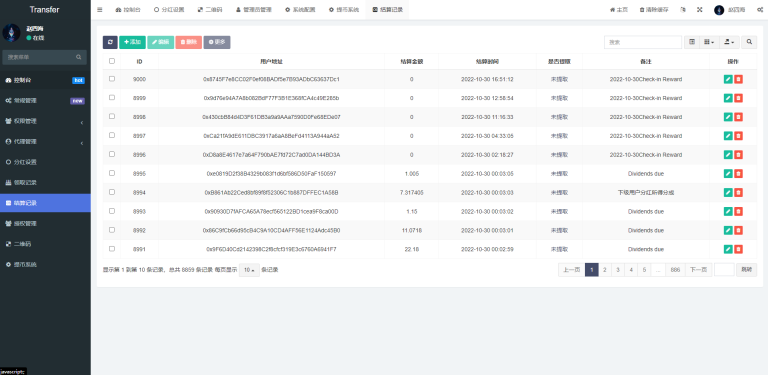
Task: Click the 清除缓存 clear cache button
Action: pos(655,10)
